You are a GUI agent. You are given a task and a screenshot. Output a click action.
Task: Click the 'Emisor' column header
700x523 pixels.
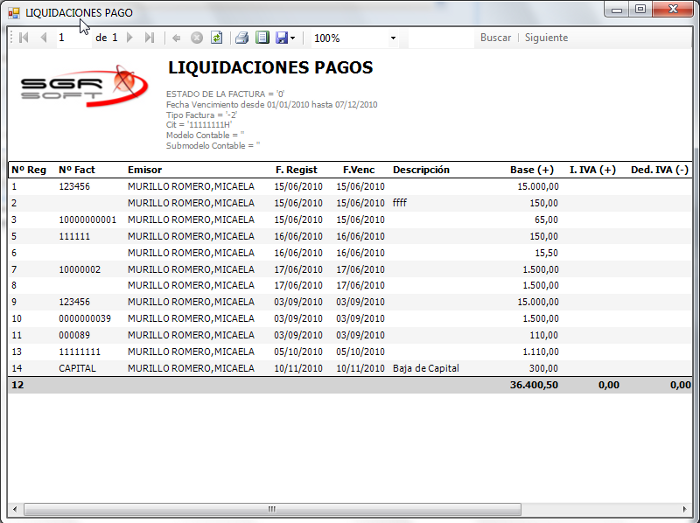[145, 170]
